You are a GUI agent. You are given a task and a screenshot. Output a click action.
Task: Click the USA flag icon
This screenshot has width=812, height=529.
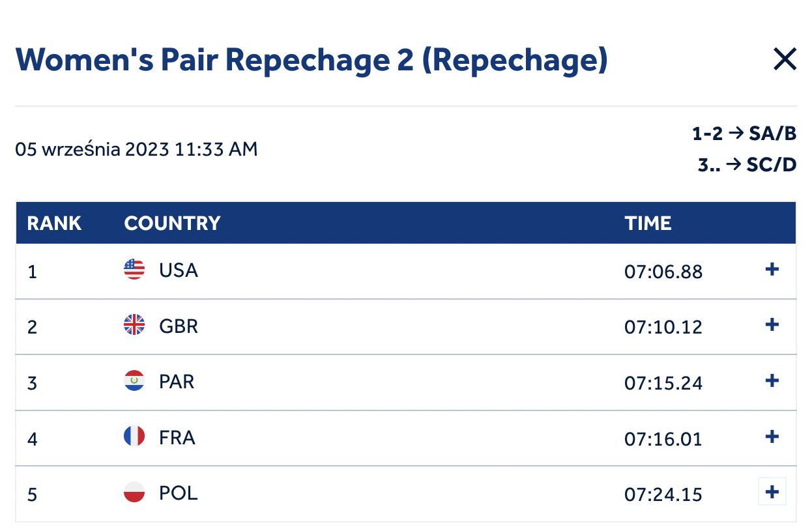pos(134,269)
